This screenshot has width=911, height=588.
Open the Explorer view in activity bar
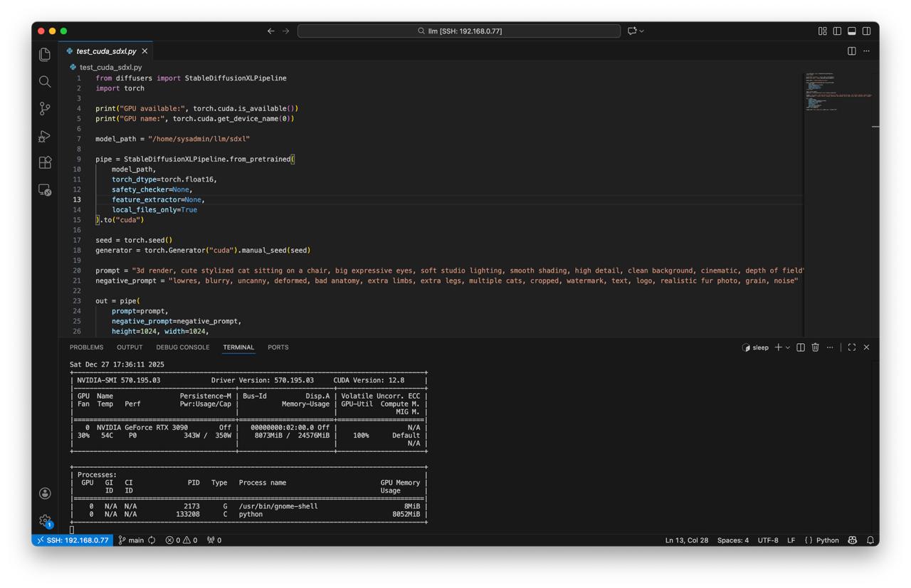45,55
